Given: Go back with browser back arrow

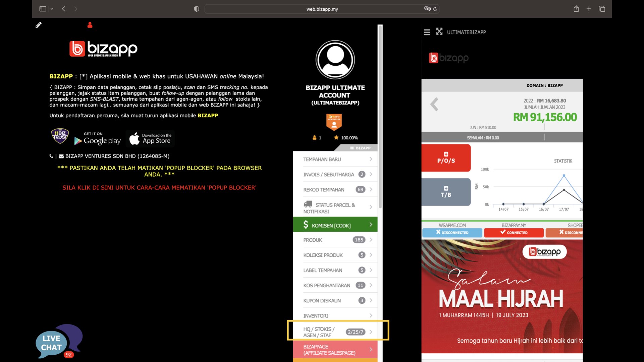Looking at the screenshot, I should pyautogui.click(x=63, y=9).
